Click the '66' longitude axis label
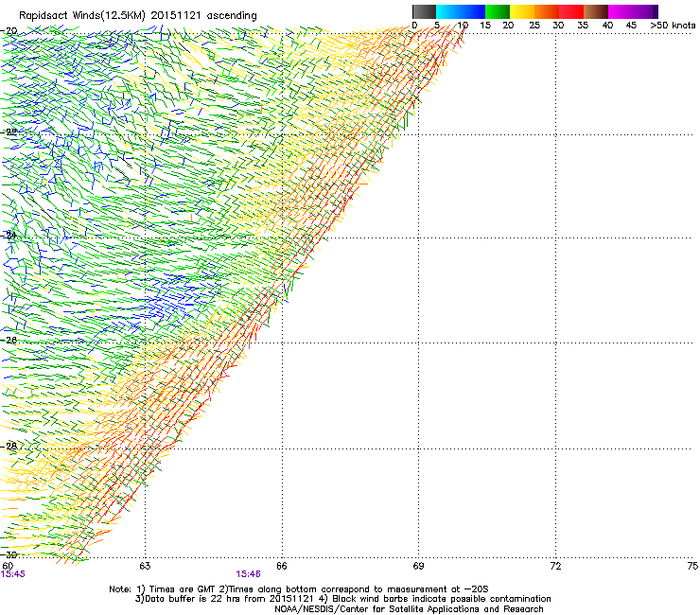Viewport: 700px width, 615px height. 282,566
